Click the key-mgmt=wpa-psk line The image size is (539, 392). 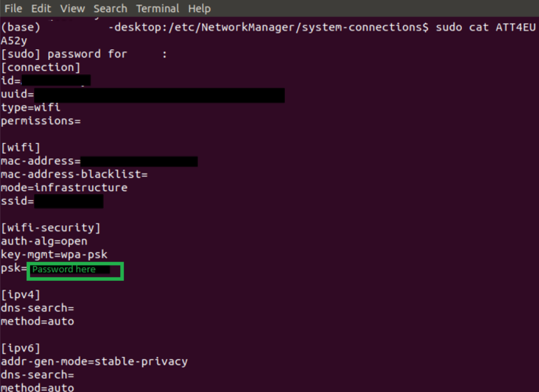tap(54, 255)
